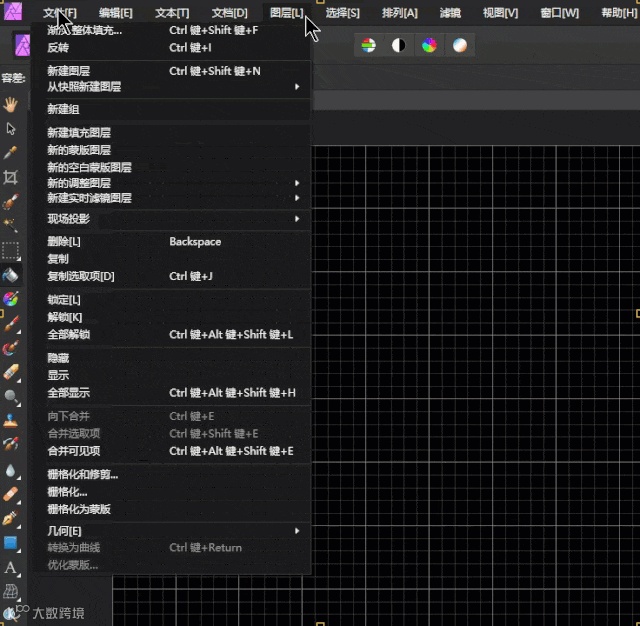Expand the 新的调整图层 submenu arrow

click(297, 183)
